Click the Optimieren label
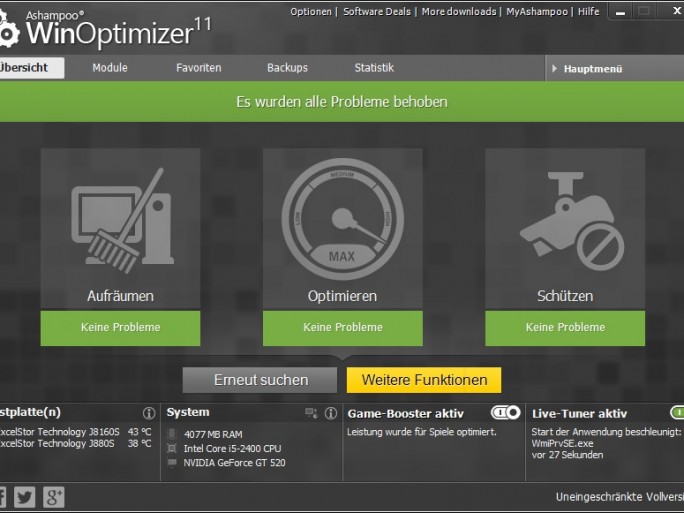This screenshot has height=513, width=684. coord(342,296)
